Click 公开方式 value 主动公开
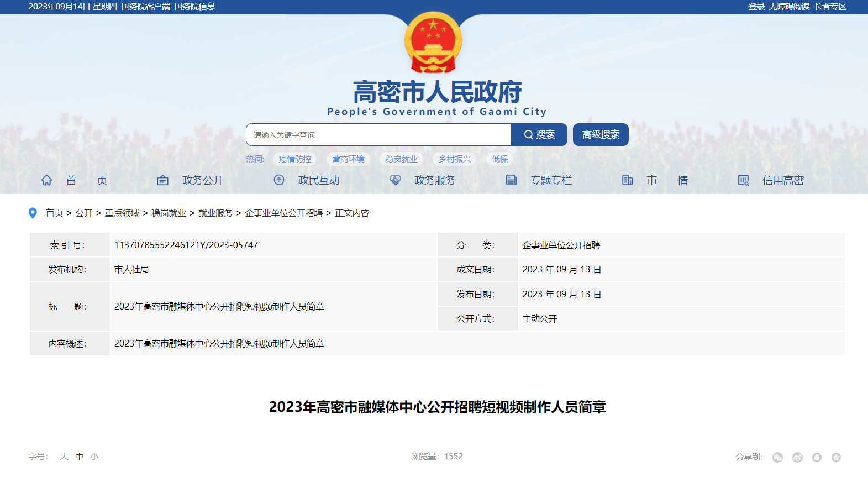 [540, 319]
